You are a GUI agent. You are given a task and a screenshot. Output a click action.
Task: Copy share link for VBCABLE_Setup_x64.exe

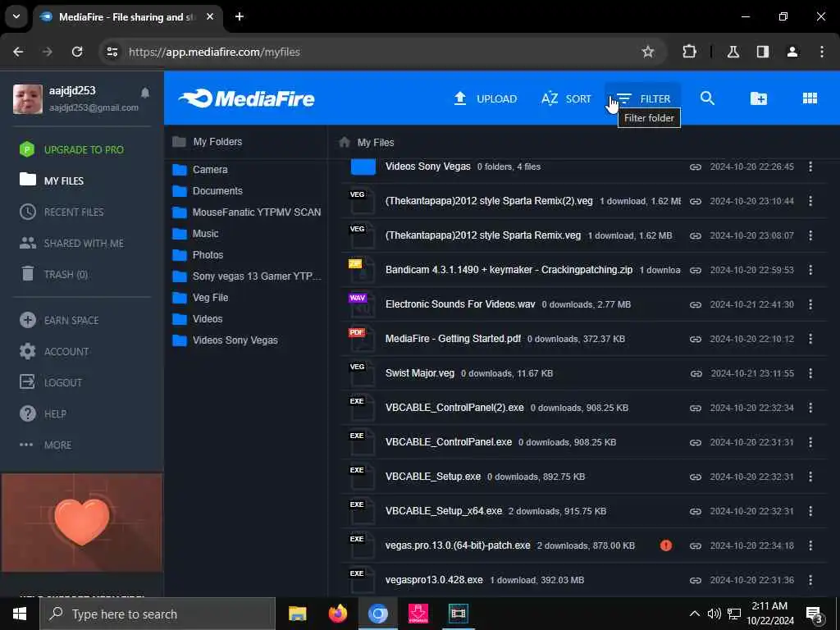[x=696, y=511]
